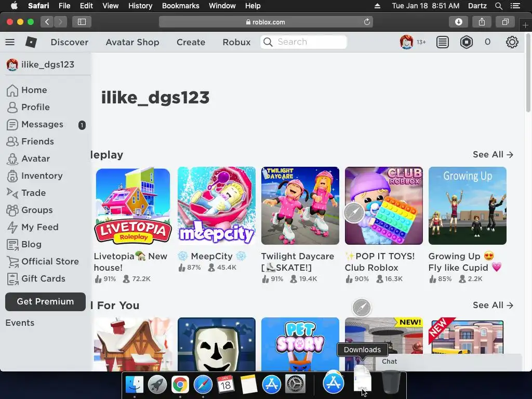This screenshot has width=532, height=399.
Task: Open Trade in the sidebar
Action: click(26, 193)
